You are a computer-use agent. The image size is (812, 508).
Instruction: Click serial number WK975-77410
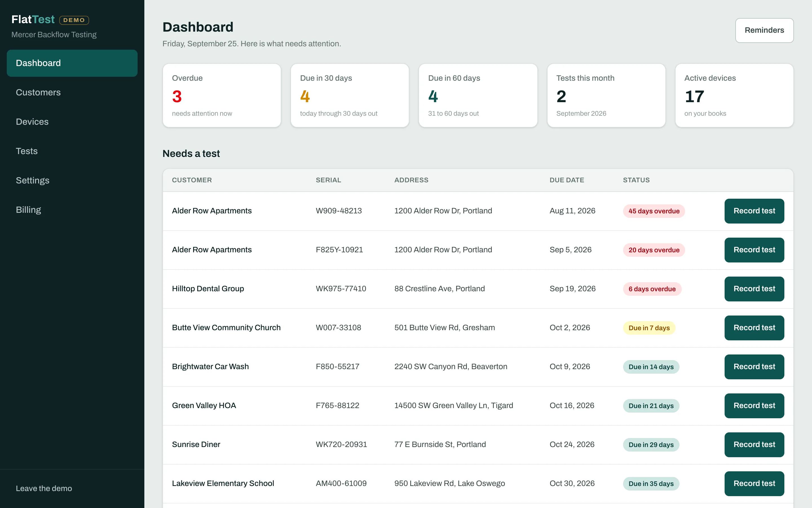pos(341,289)
